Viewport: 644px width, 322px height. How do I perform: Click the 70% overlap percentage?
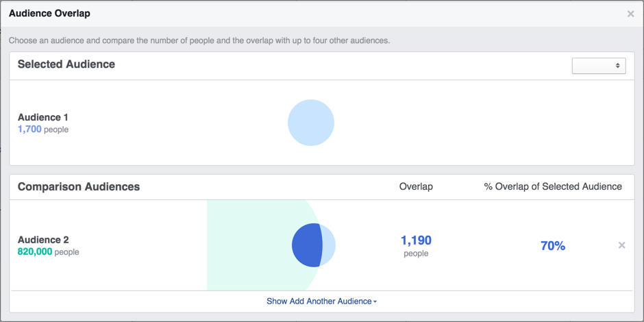[x=553, y=246]
